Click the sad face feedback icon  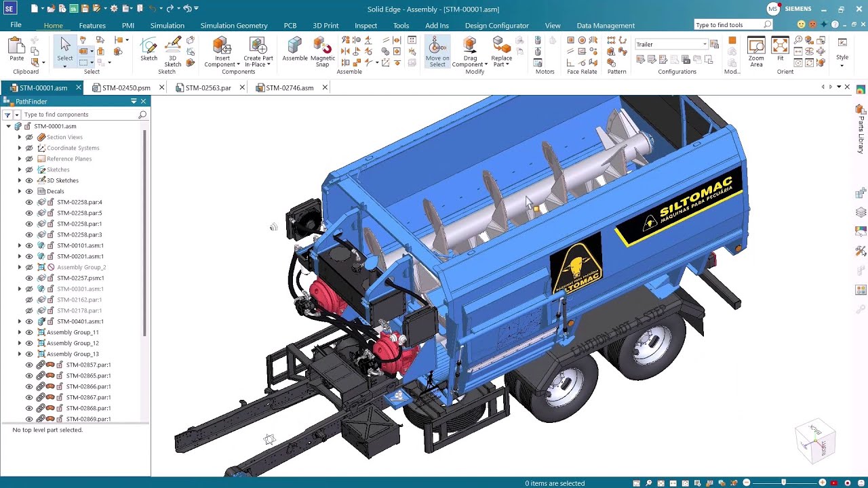(812, 25)
